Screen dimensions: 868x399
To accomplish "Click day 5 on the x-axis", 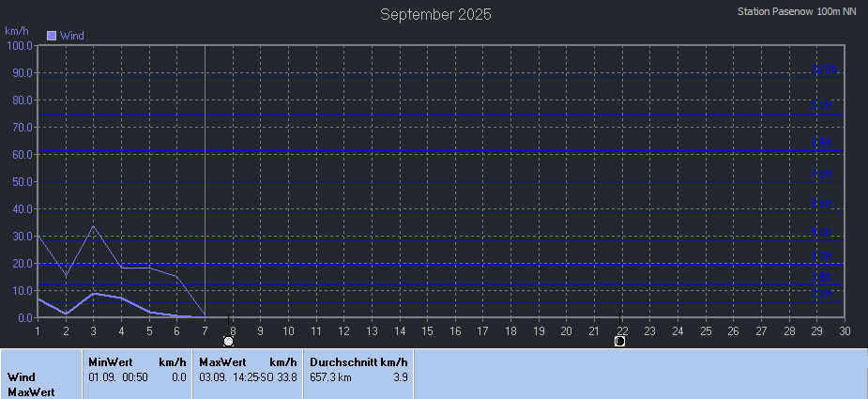I will click(x=149, y=330).
